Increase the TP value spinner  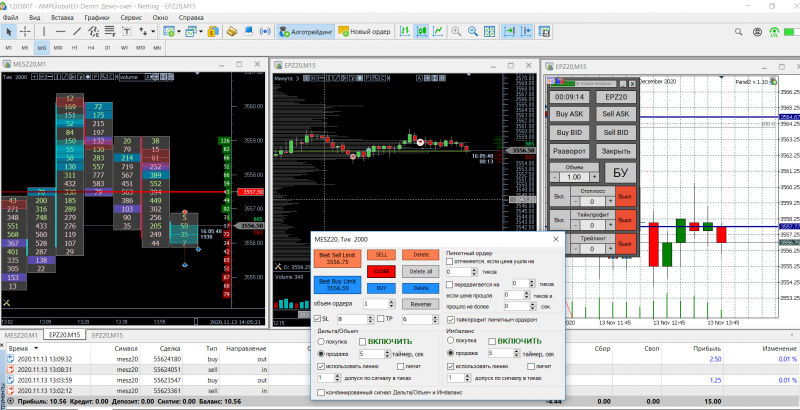click(435, 317)
